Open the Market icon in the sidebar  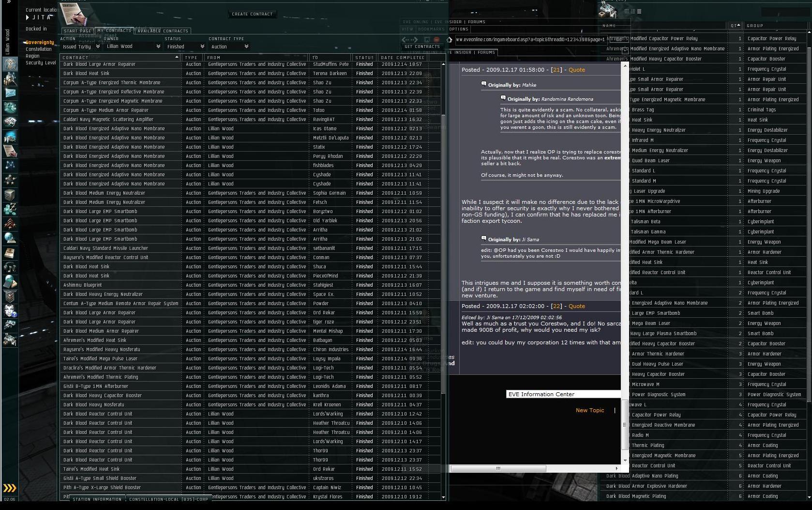(10, 136)
